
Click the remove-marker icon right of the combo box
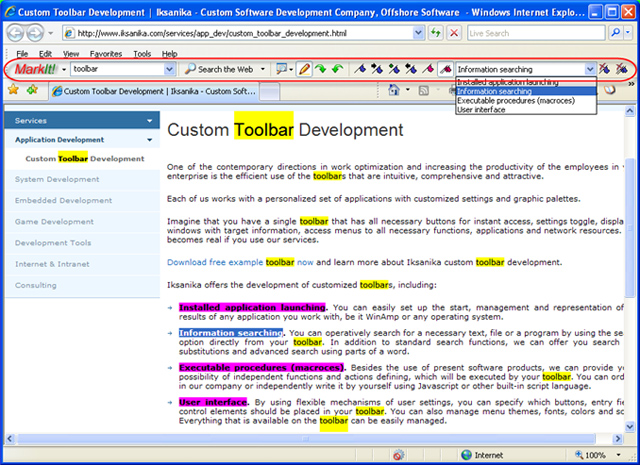click(604, 69)
